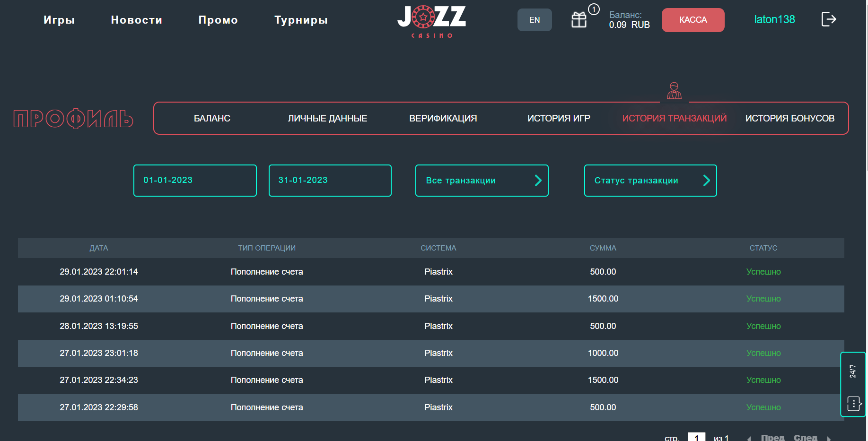
Task: Click the end date field 31-01-2023
Action: coord(330,181)
